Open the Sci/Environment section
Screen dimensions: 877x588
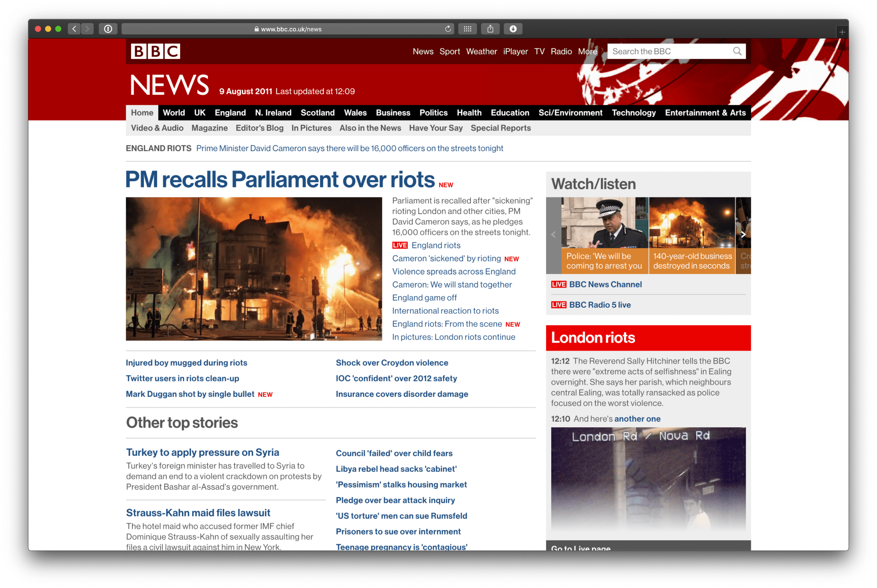coord(570,112)
